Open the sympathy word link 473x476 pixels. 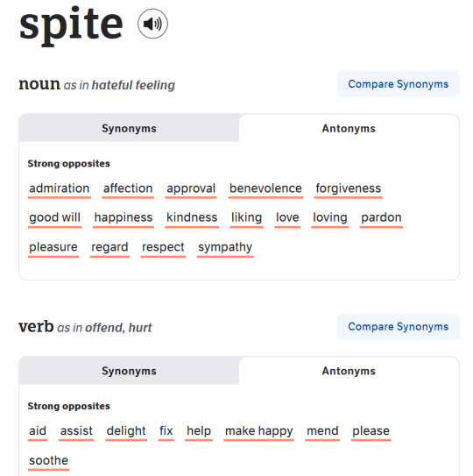pyautogui.click(x=225, y=247)
